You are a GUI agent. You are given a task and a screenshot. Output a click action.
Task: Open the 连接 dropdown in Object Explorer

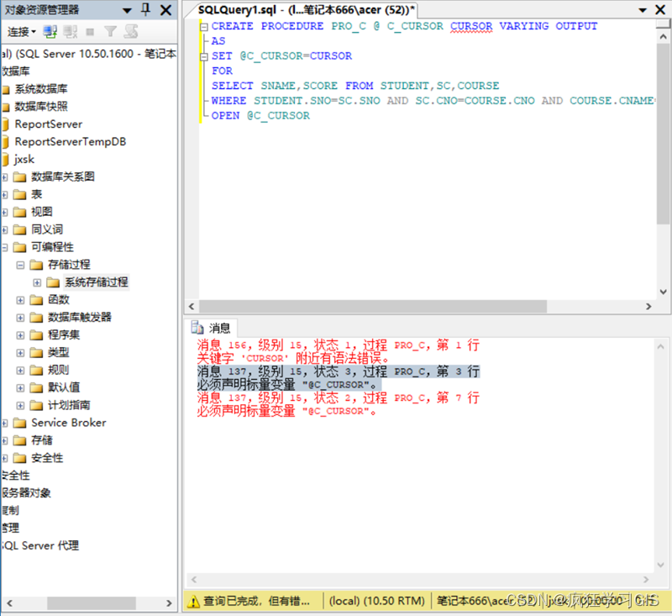[22, 31]
